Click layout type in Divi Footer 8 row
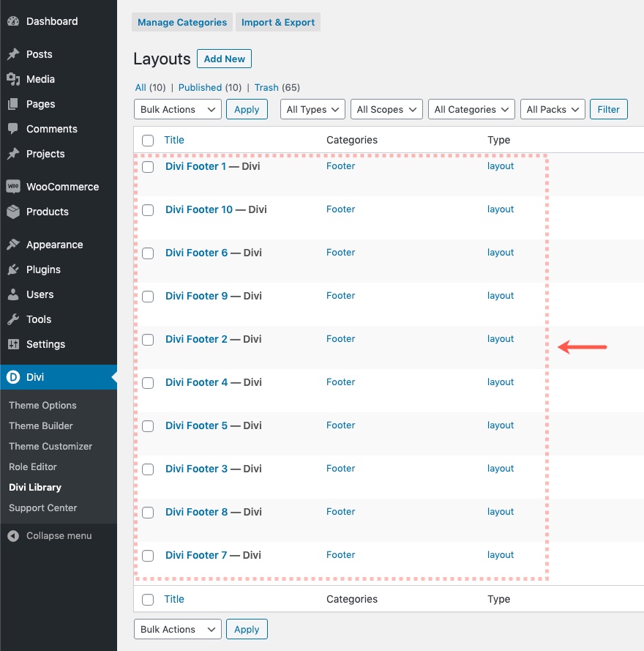The image size is (644, 651). 501,511
